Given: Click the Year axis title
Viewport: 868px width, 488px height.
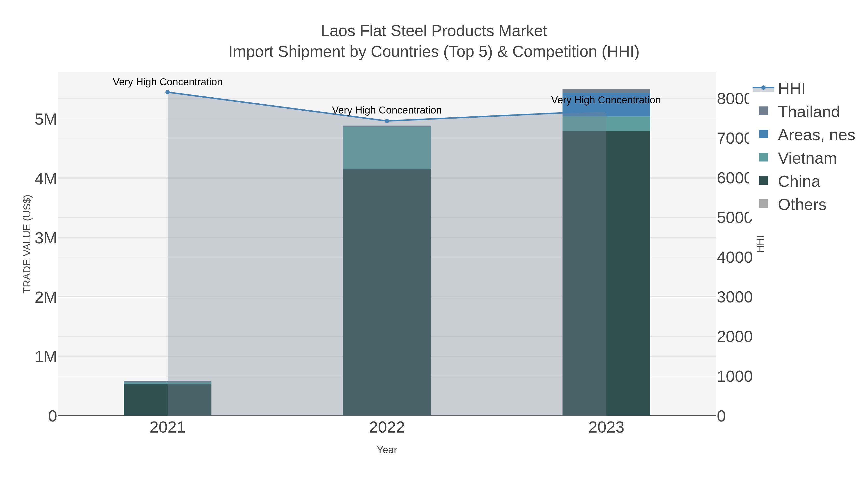Looking at the screenshot, I should click(x=387, y=450).
